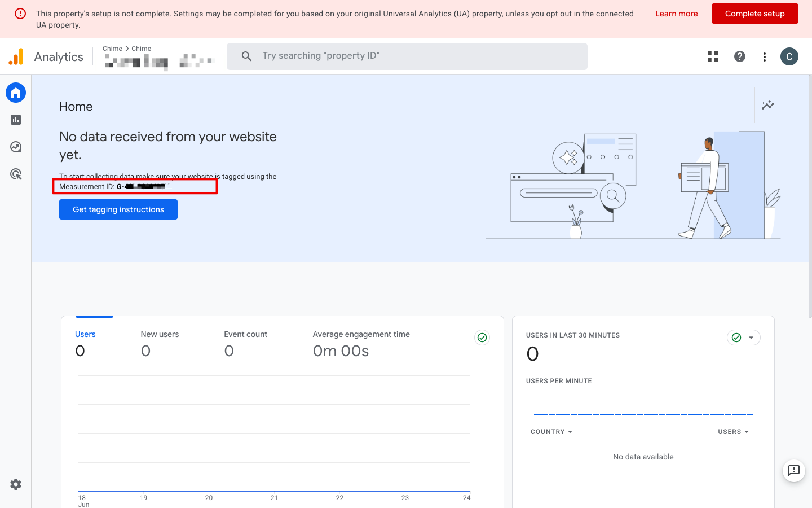Open the account avatar labeled C
Screen dimensions: 812x508
click(789, 56)
